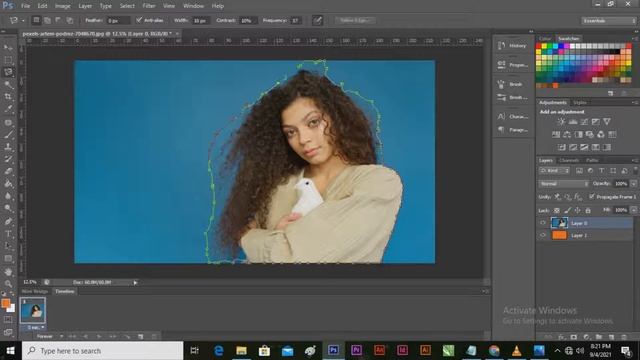Viewport: 640px width, 360px height.
Task: Click the Feather input field
Action: 118,20
